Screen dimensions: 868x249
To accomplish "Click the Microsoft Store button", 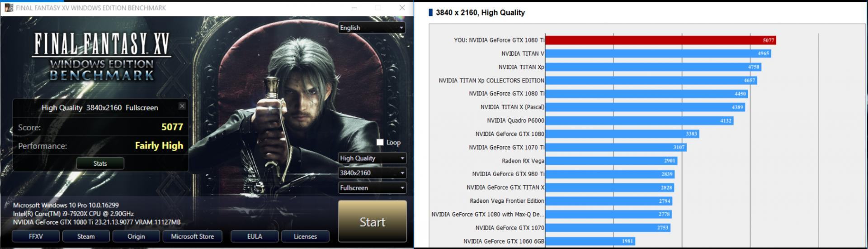I will click(192, 236).
